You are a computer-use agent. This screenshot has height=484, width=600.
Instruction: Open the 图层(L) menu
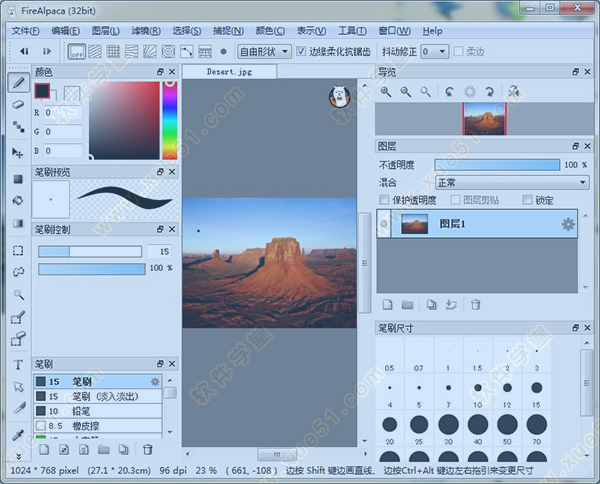pos(105,31)
